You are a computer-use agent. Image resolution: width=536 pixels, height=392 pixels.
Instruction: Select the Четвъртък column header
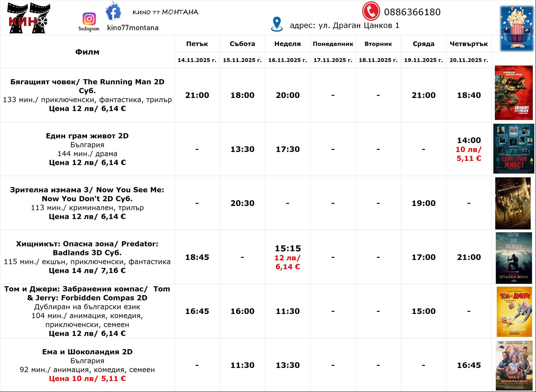[468, 44]
